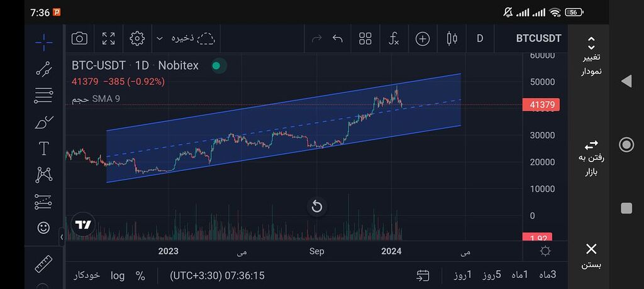Screen dimensions: 644x289
Task: Tap Android home circle button
Action: pos(626,144)
